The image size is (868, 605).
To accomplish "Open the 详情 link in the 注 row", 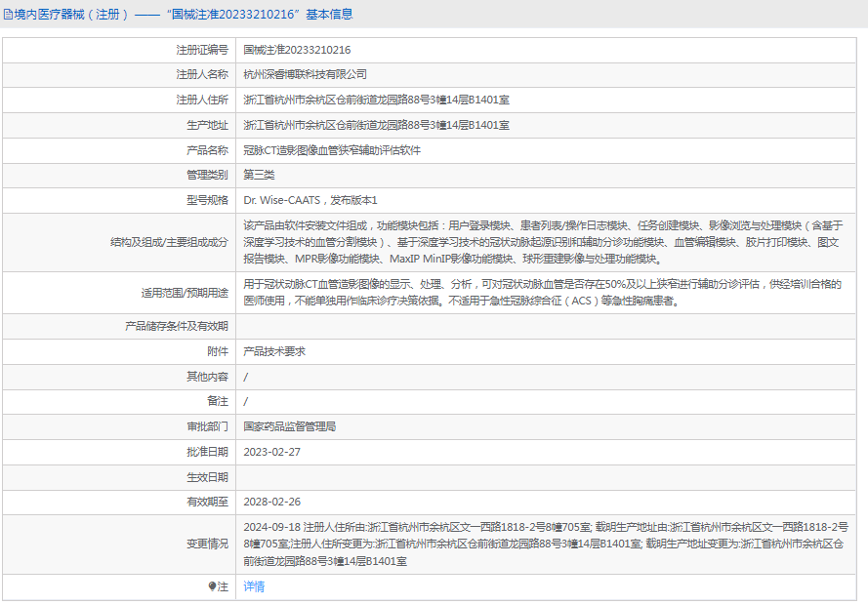I will coord(254,586).
